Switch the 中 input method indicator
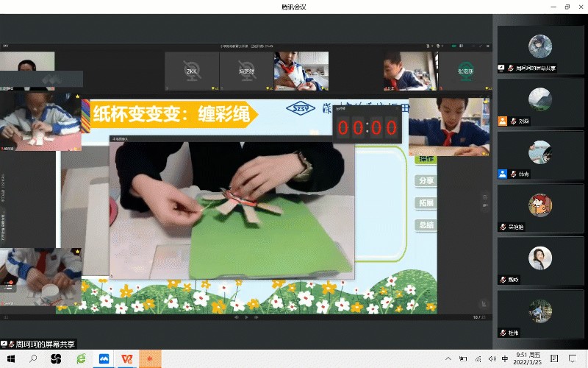This screenshot has width=588, height=368. pos(505,358)
